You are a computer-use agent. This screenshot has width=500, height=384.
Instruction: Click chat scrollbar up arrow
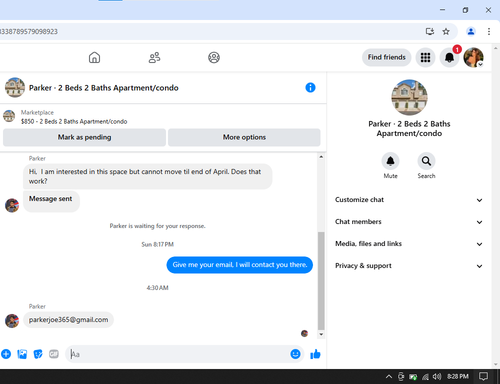coord(321,157)
